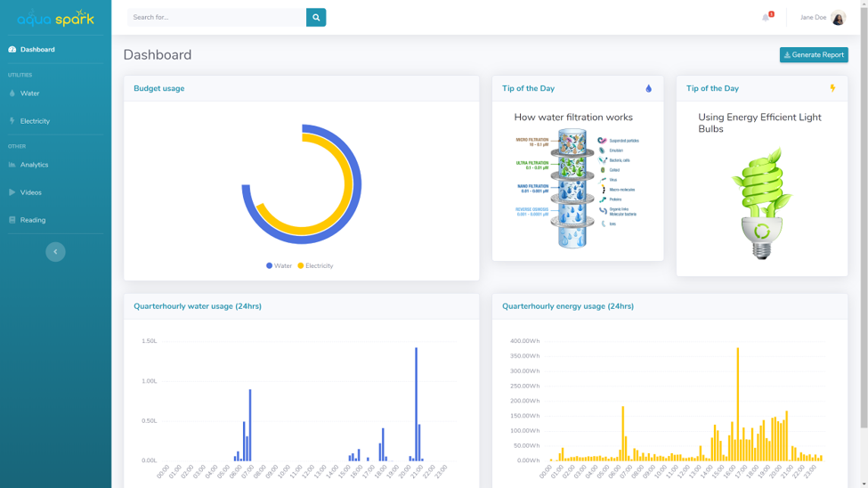This screenshot has height=488, width=868.
Task: Open Jane Doe's profile avatar
Action: [x=838, y=18]
